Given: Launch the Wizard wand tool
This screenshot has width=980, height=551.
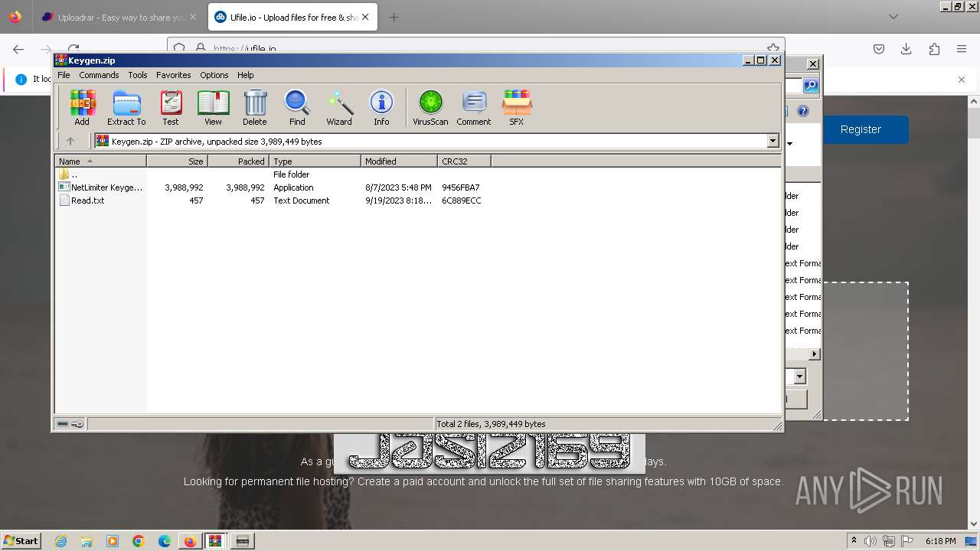Looking at the screenshot, I should tap(339, 108).
